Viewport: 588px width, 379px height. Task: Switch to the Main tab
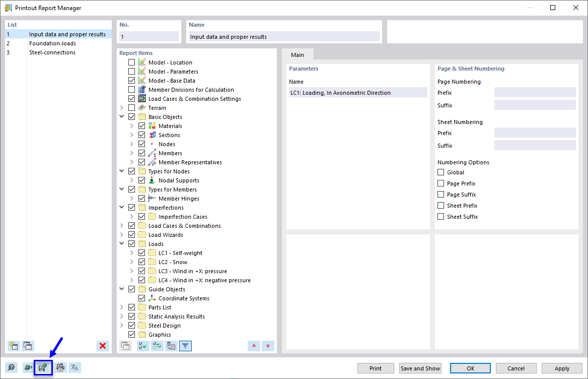tap(298, 54)
